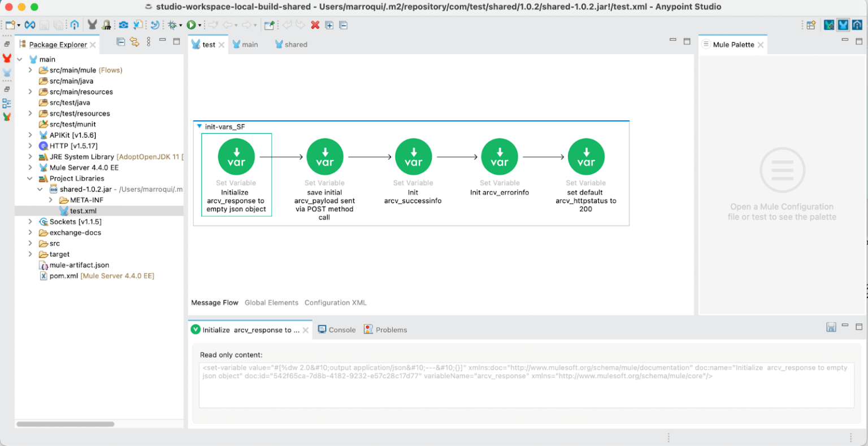Switch to the Global Elements view
868x446 pixels.
coord(271,303)
